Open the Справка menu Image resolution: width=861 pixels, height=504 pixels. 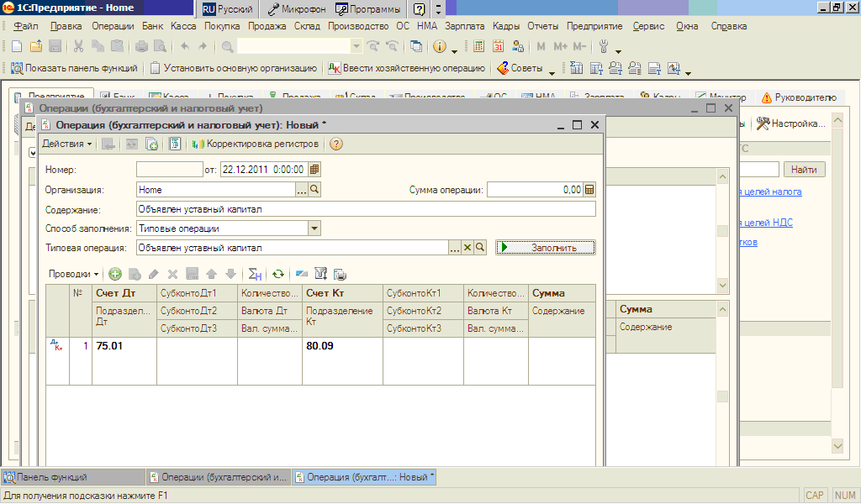[x=729, y=26]
